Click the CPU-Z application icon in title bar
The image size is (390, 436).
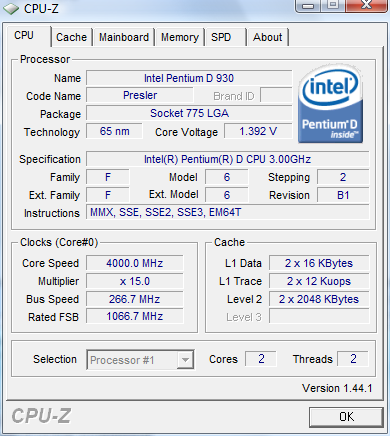click(11, 9)
